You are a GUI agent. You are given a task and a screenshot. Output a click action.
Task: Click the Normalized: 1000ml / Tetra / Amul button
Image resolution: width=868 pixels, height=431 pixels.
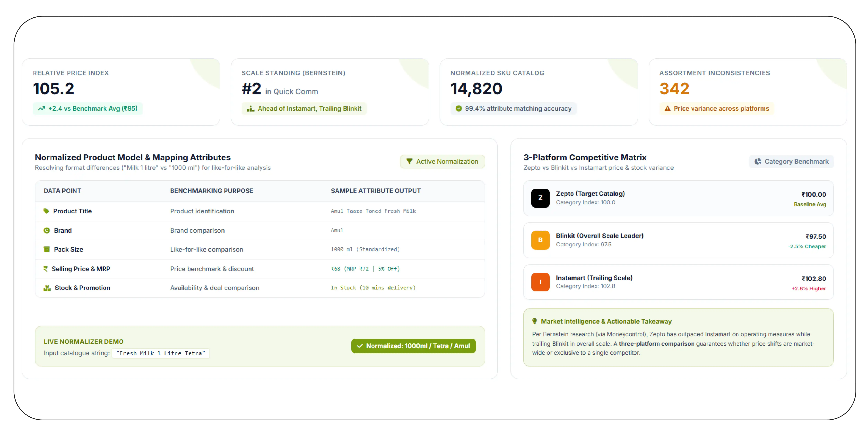413,346
